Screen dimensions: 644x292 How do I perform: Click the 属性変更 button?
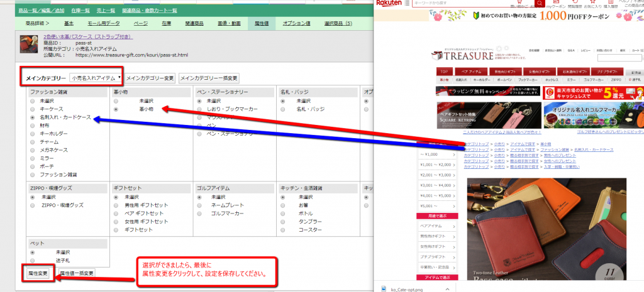point(38,274)
